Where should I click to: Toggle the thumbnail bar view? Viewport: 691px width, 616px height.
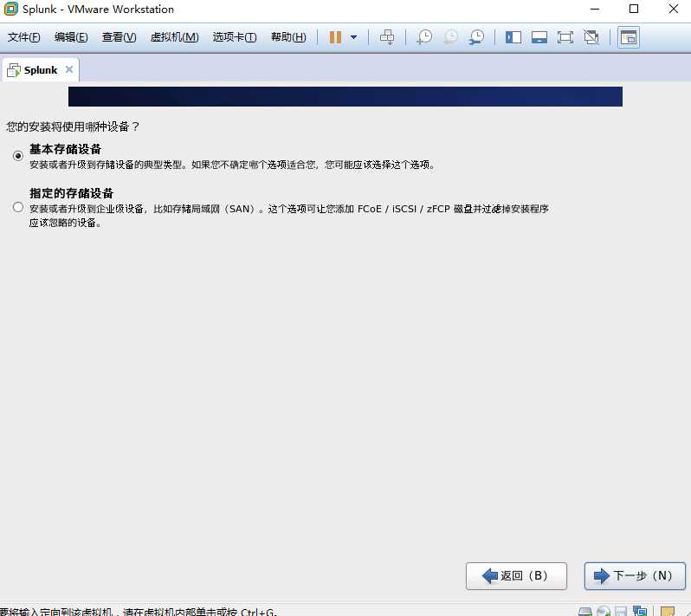539,37
